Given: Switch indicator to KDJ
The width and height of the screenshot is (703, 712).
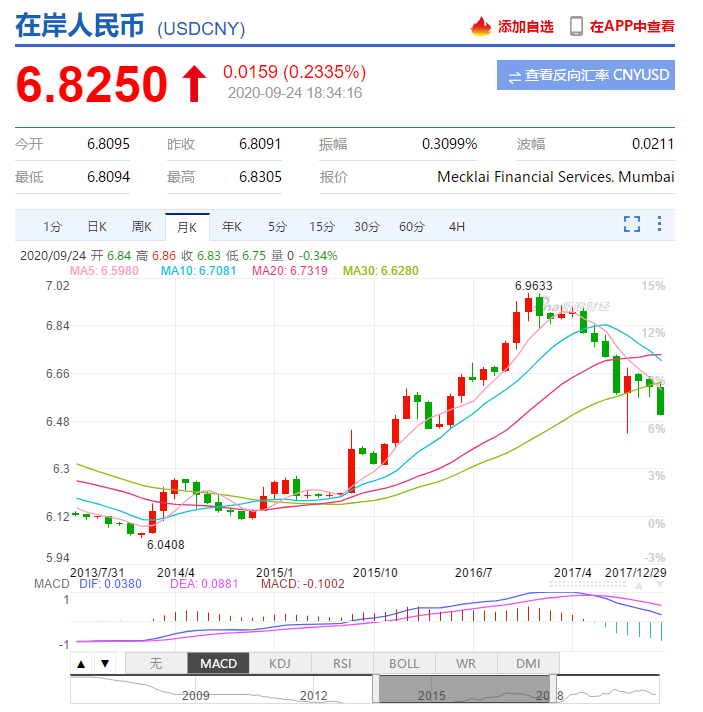Looking at the screenshot, I should 279,663.
